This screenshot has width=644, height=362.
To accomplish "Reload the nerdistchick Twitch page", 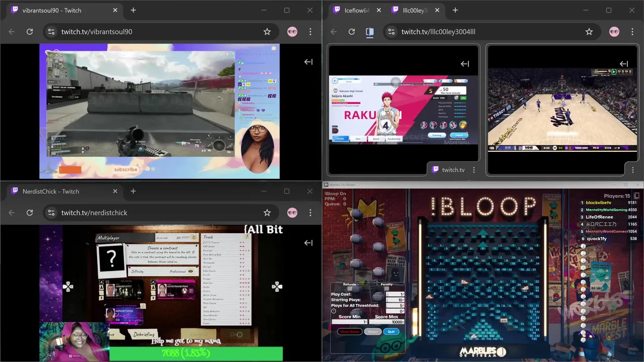I will tap(30, 213).
